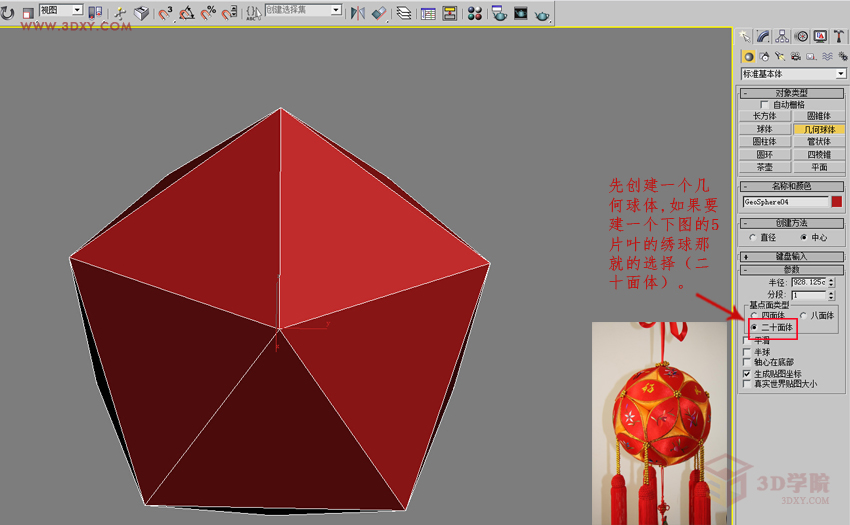Enable 自动栅格 checkbox
The width and height of the screenshot is (850, 525).
pyautogui.click(x=764, y=105)
